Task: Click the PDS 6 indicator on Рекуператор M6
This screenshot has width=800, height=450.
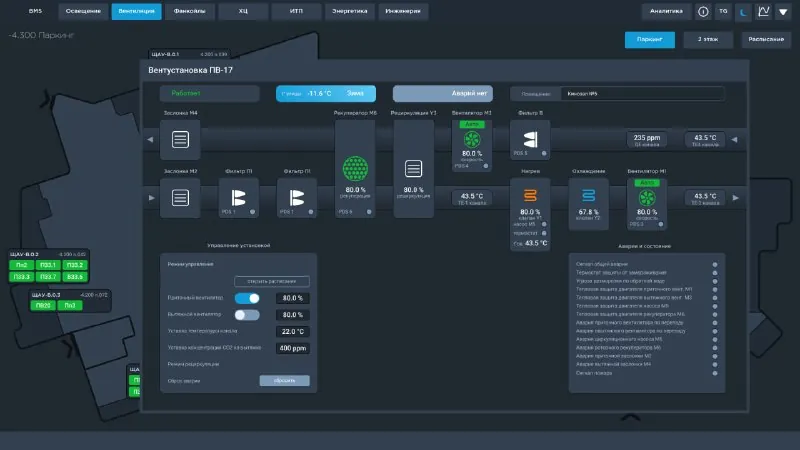Action: coord(369,212)
